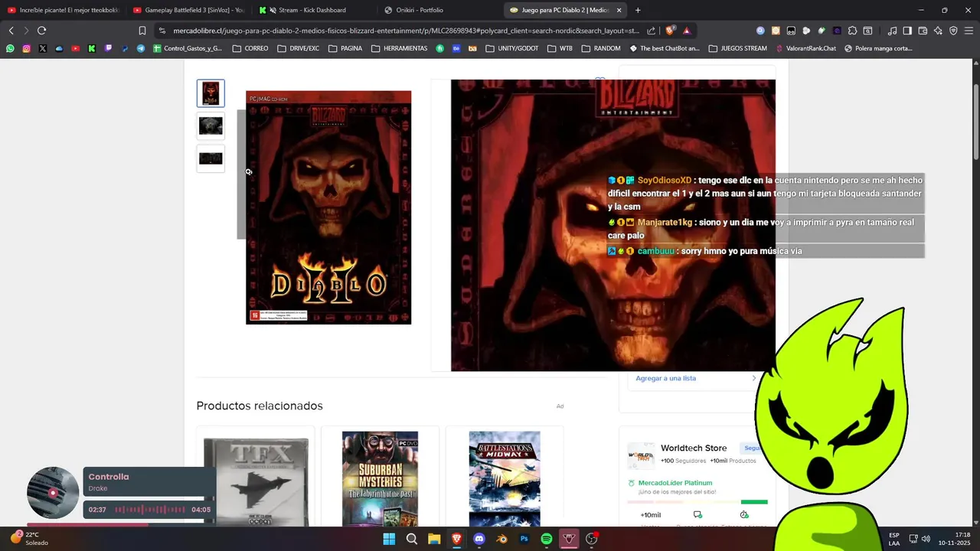Open YouTube bookmark icon
The width and height of the screenshot is (980, 551).
75,48
